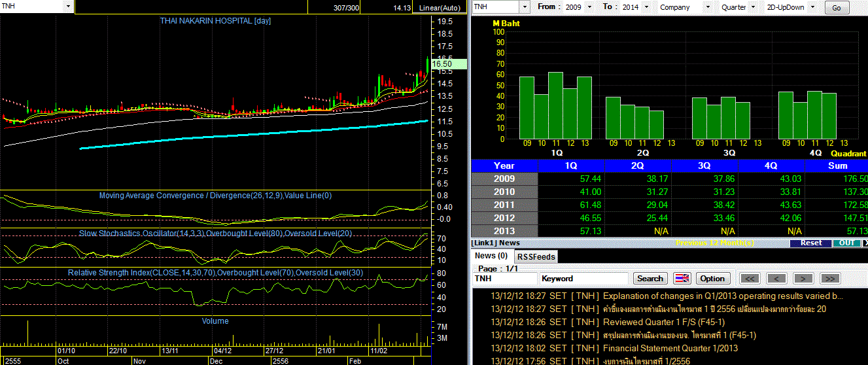Screen dimensions: 868x365
Task: Open the From year 2009 dropdown
Action: 589,7
